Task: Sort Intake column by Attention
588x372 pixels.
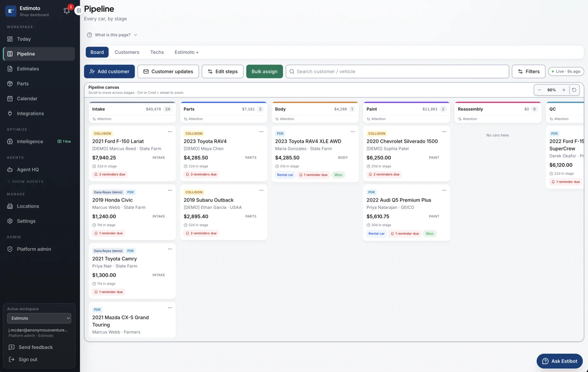Action: pyautogui.click(x=102, y=119)
